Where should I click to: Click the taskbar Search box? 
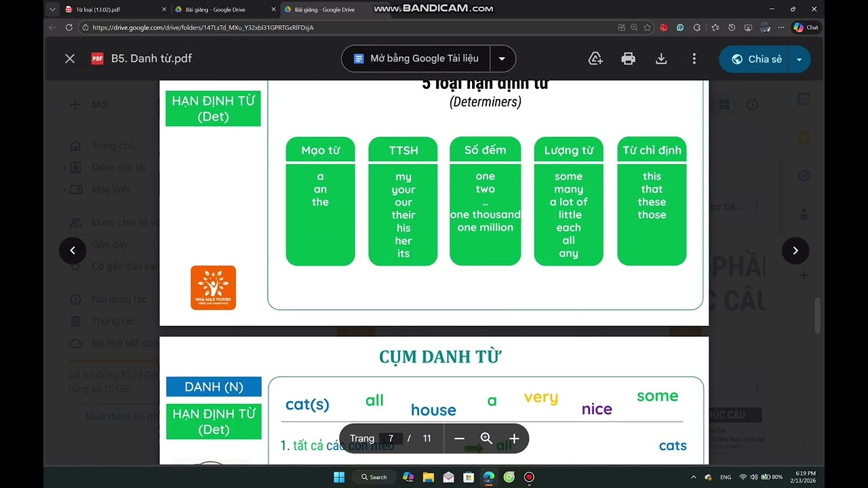[374, 477]
